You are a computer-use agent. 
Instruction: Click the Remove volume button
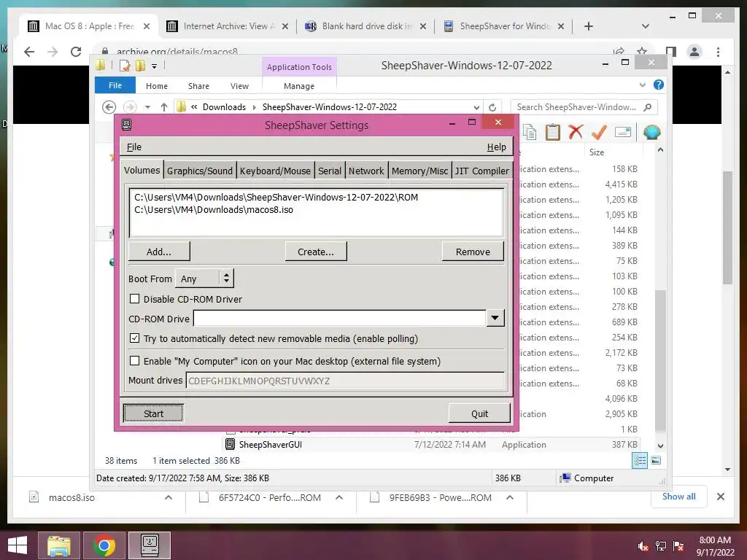point(473,252)
